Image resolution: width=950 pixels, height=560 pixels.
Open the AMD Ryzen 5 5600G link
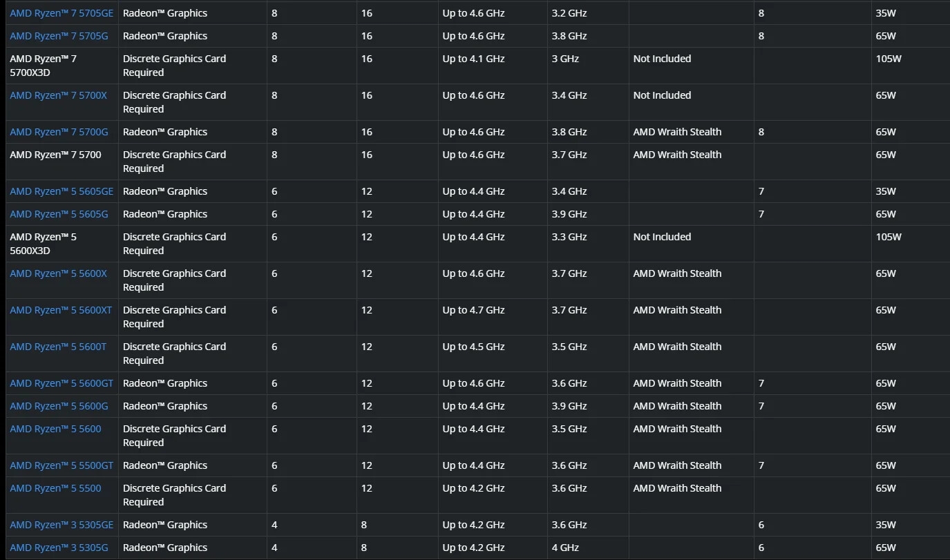point(59,406)
